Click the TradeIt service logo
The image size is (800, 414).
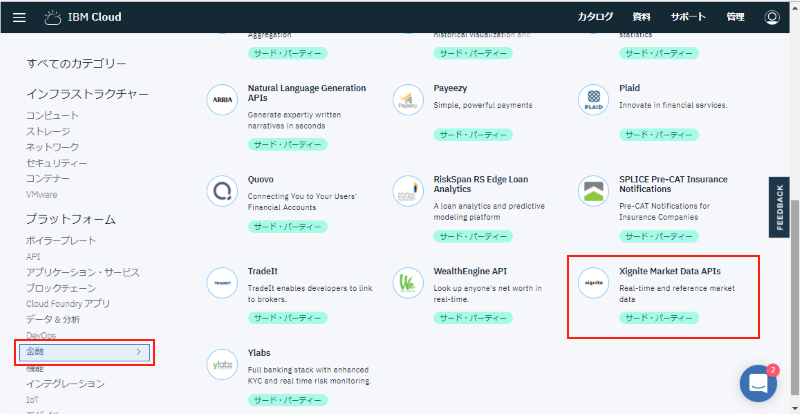pos(222,282)
